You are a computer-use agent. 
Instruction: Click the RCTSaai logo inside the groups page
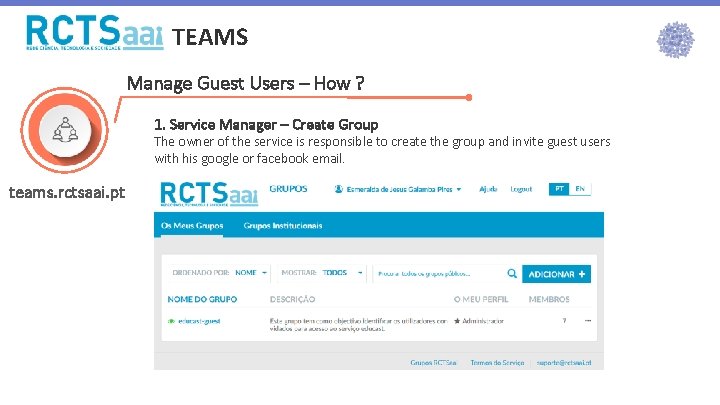209,194
